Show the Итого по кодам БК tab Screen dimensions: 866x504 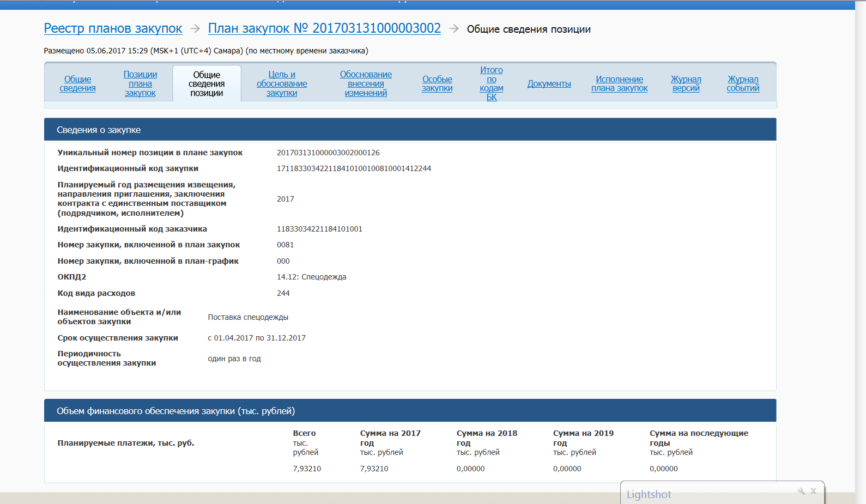point(492,84)
